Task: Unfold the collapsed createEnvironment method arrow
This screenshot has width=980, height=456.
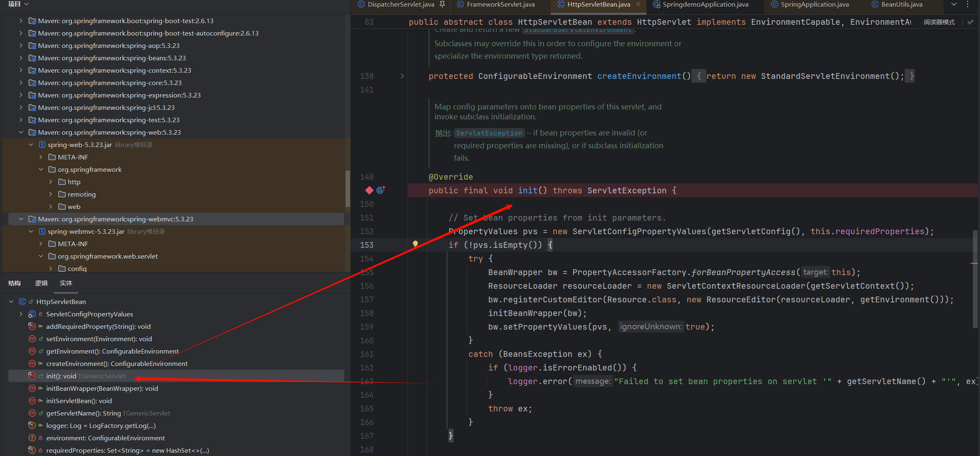Action: 402,76
